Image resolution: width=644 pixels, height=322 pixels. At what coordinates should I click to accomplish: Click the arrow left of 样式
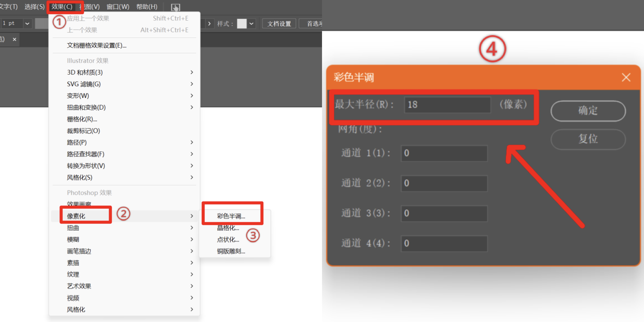[x=210, y=24]
